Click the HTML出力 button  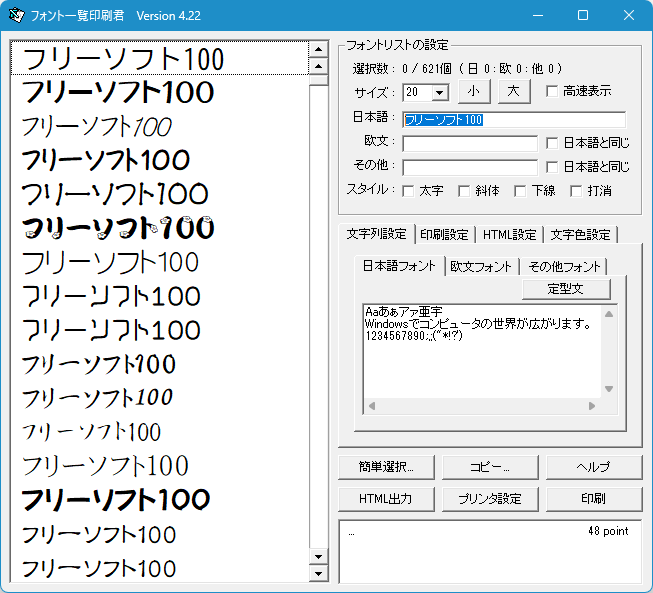click(386, 499)
